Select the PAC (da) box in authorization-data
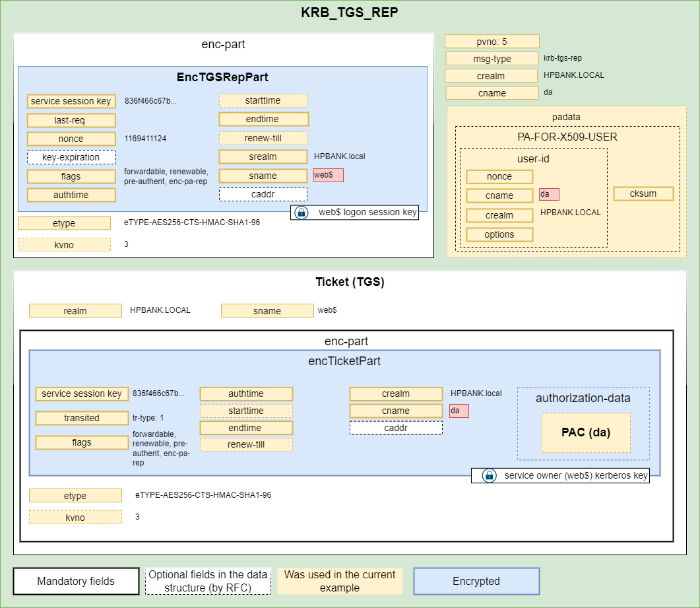 586,433
